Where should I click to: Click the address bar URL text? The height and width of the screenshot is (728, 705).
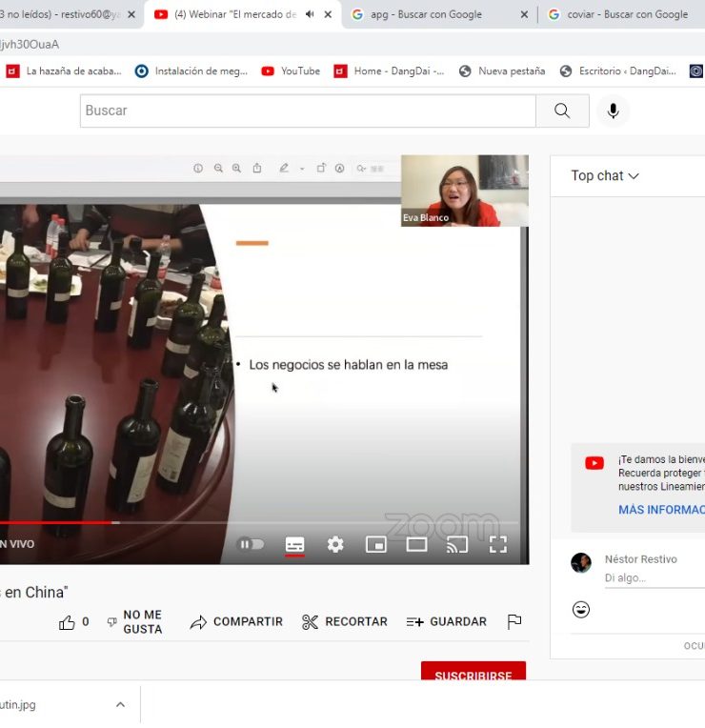click(x=30, y=44)
